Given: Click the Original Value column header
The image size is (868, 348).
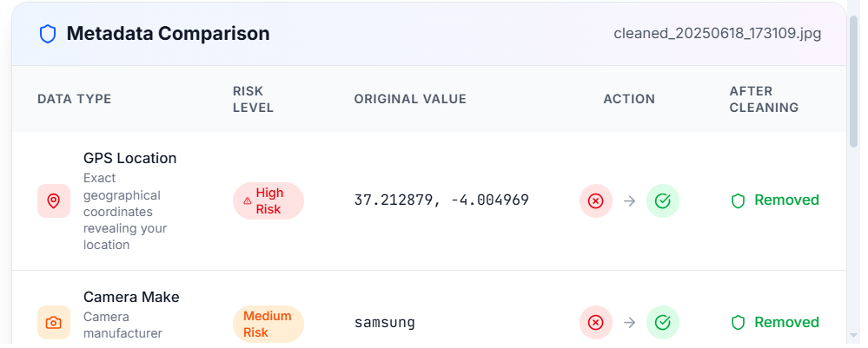Looking at the screenshot, I should (410, 99).
